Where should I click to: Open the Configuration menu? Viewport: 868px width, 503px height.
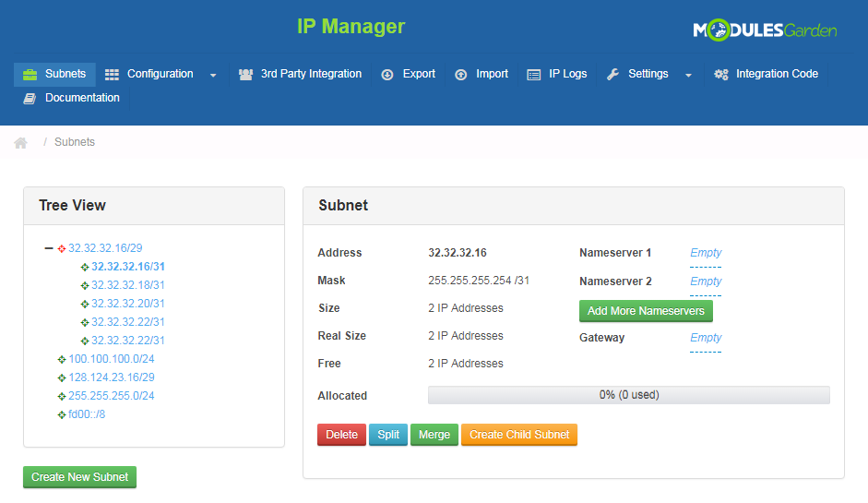click(161, 74)
